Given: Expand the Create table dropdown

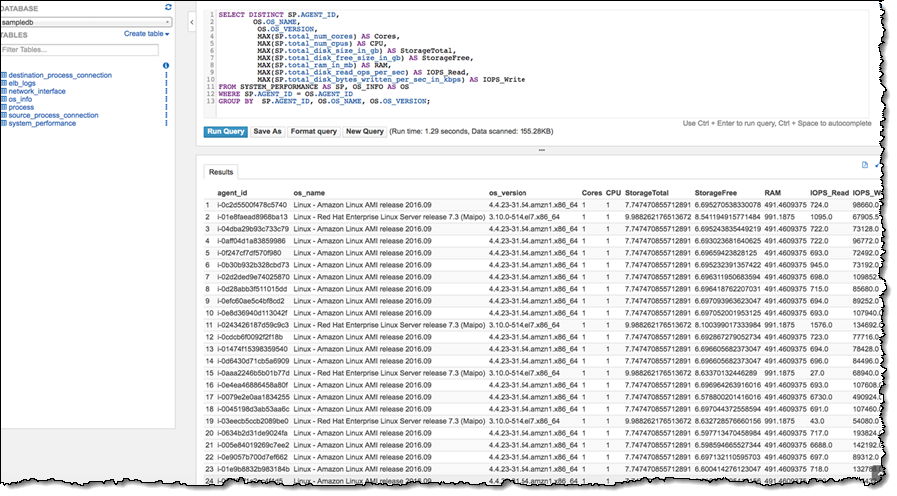Looking at the screenshot, I should [146, 34].
